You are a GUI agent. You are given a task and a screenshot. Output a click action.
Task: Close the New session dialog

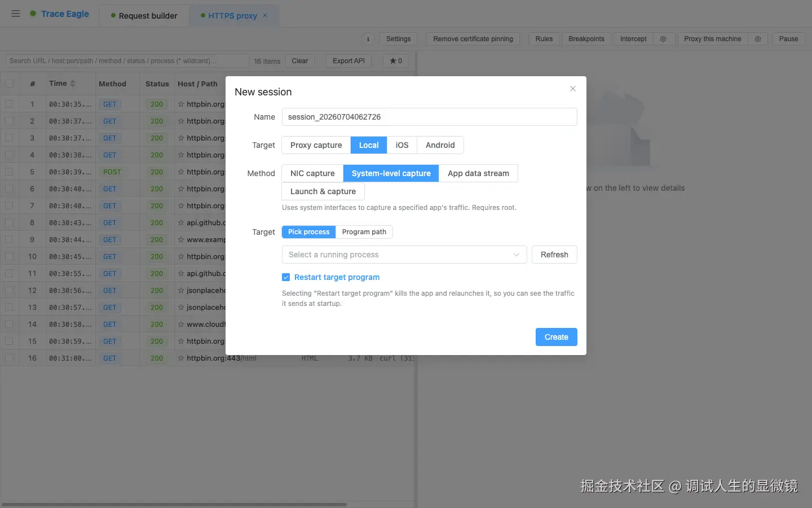(x=573, y=89)
